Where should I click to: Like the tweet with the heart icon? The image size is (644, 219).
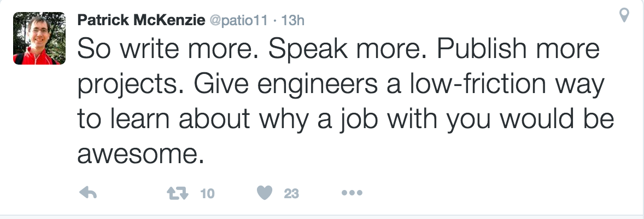click(x=264, y=193)
